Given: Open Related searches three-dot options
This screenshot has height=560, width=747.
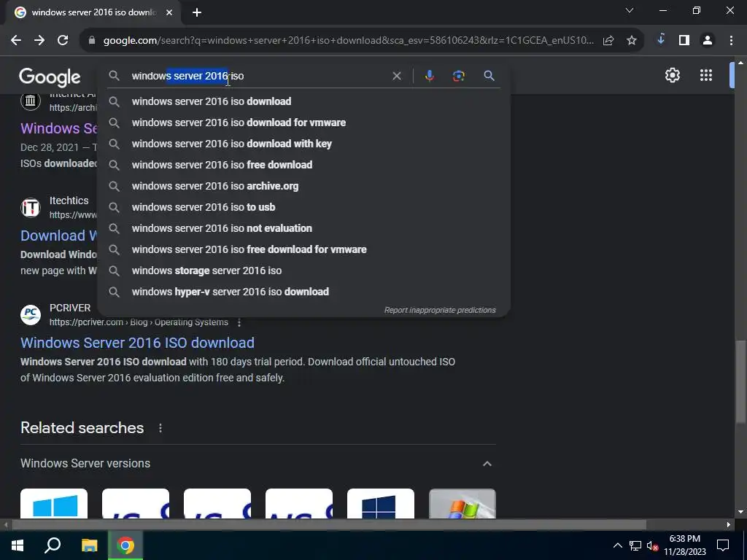Looking at the screenshot, I should (160, 428).
